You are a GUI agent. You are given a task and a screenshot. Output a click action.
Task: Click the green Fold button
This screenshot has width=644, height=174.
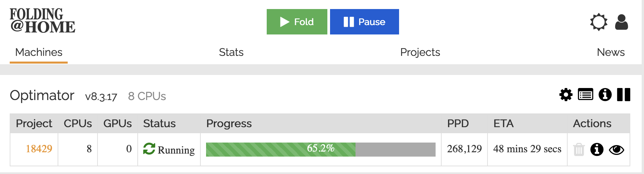pyautogui.click(x=297, y=22)
